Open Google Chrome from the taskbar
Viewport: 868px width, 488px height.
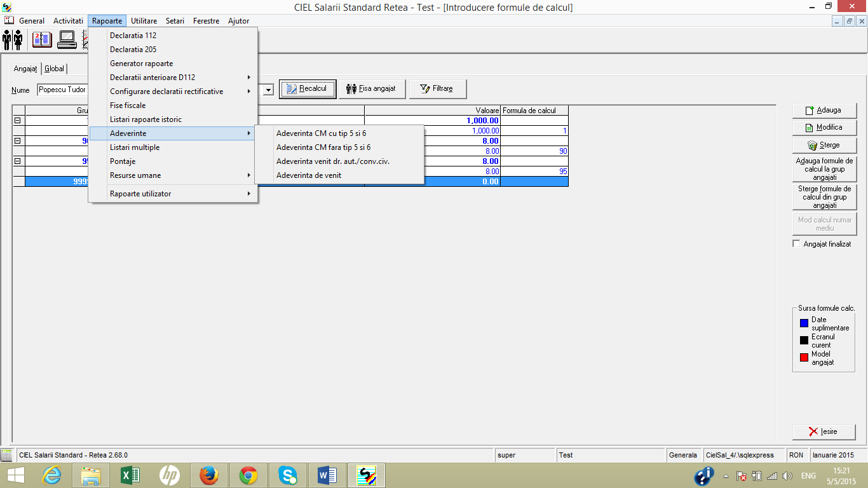click(x=248, y=475)
